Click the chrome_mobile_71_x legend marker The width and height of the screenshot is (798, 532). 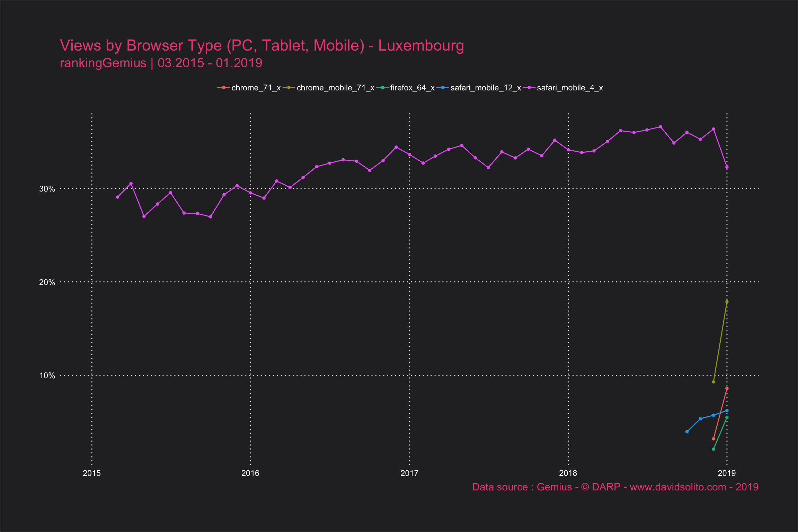pos(289,88)
